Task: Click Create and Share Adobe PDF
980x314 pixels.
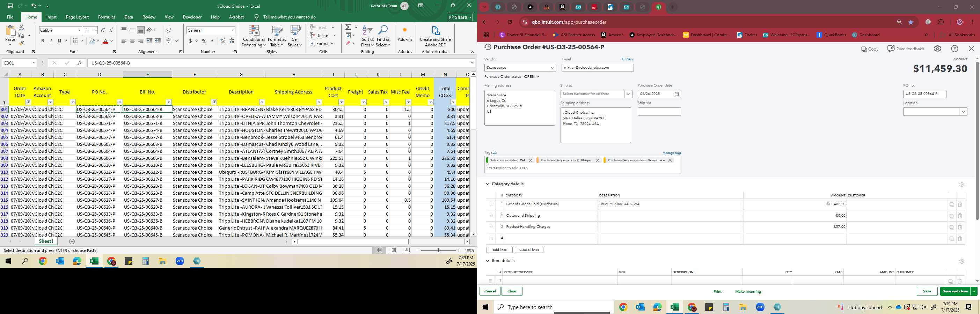Action: tap(435, 37)
